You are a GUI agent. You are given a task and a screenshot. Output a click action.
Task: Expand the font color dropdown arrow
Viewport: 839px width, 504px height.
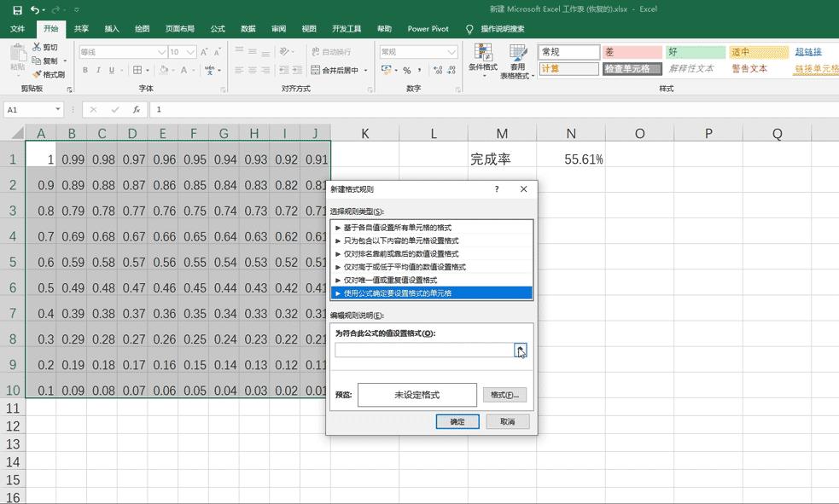(x=193, y=71)
